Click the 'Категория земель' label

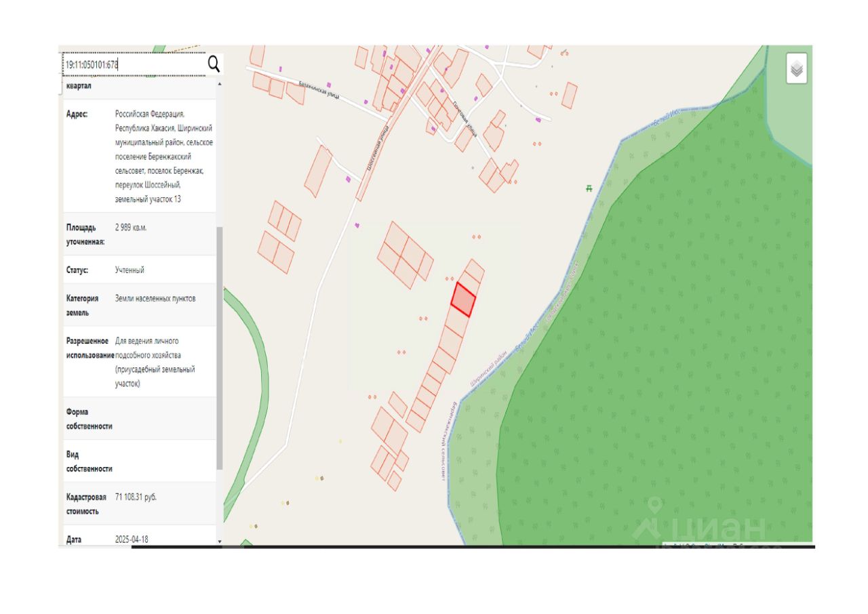tap(82, 306)
